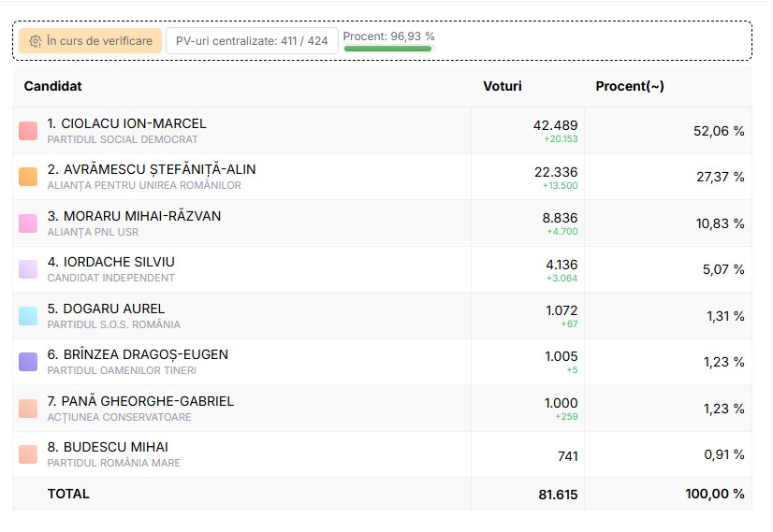Click the PV-uri centralizate 411 / 424 badge
Viewport: 773px width, 532px height.
251,41
